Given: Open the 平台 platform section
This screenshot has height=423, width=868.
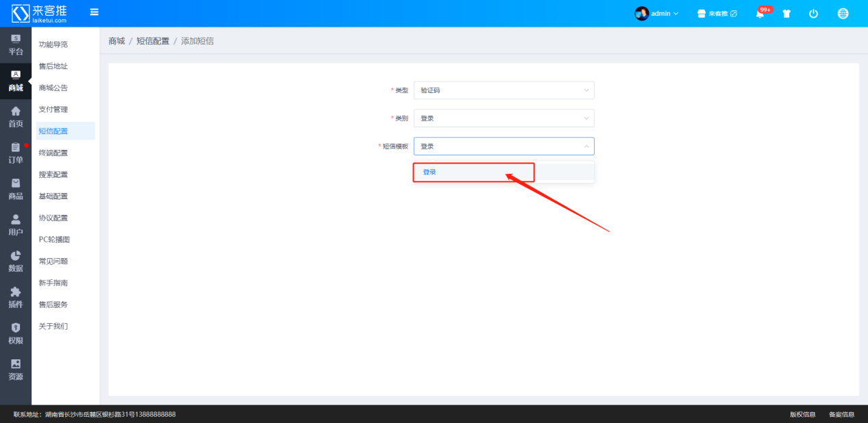Looking at the screenshot, I should (16, 45).
